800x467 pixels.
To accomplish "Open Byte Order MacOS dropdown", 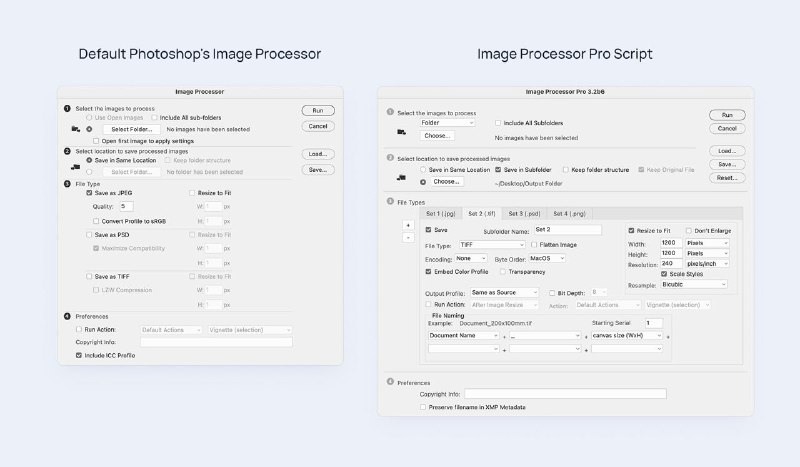I will click(x=547, y=259).
